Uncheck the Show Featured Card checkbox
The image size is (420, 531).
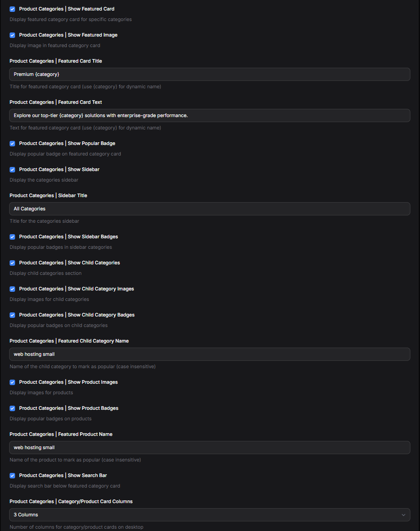[12, 9]
